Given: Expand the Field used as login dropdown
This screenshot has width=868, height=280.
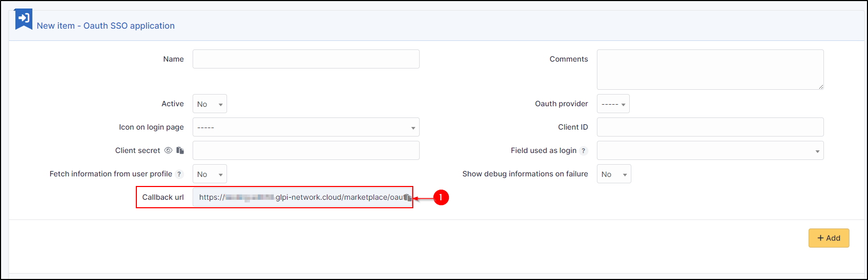Looking at the screenshot, I should click(x=710, y=151).
